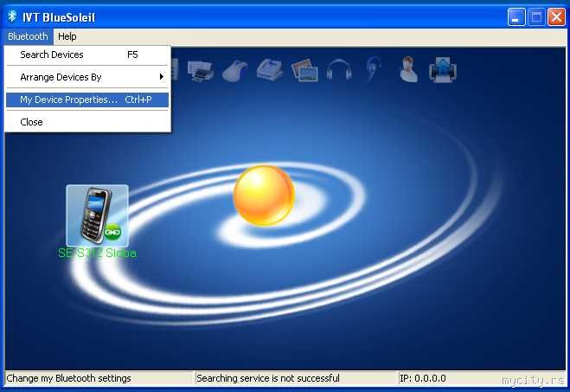Click the Bluetooth mouse HID service icon
Image resolution: width=570 pixels, height=392 pixels.
(x=235, y=70)
